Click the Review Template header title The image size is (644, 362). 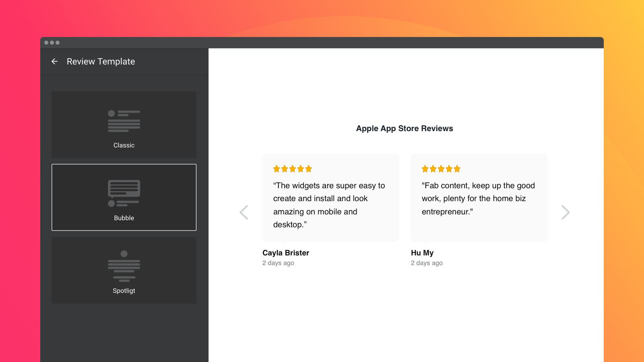pos(101,62)
